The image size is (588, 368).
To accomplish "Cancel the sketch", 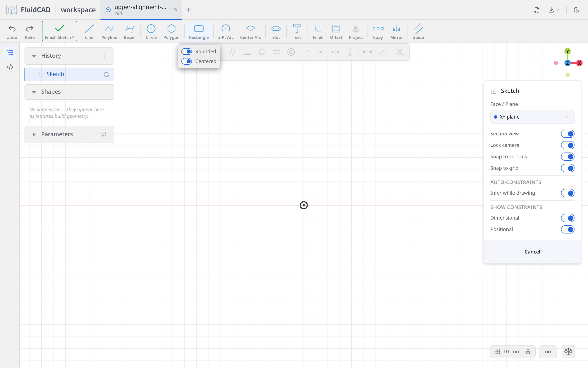I will (532, 252).
